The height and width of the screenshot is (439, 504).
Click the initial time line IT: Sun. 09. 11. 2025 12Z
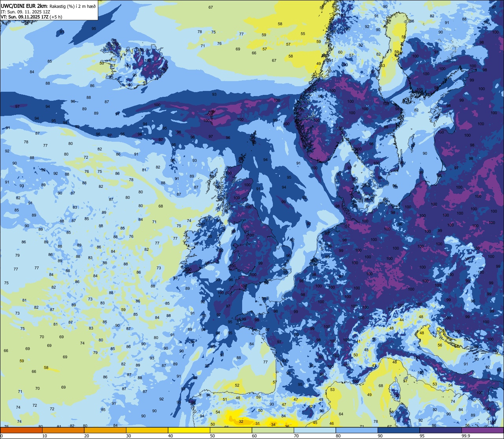[25, 11]
